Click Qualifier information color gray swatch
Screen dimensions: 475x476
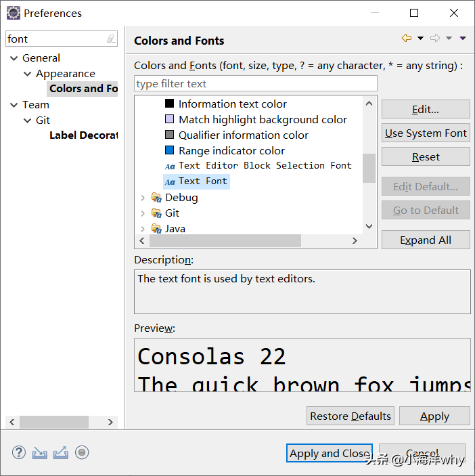(169, 135)
